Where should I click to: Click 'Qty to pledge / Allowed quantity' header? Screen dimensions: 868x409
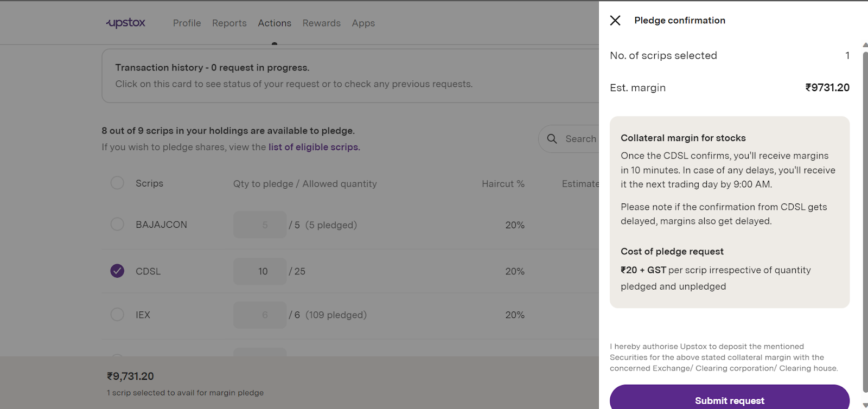pyautogui.click(x=305, y=184)
